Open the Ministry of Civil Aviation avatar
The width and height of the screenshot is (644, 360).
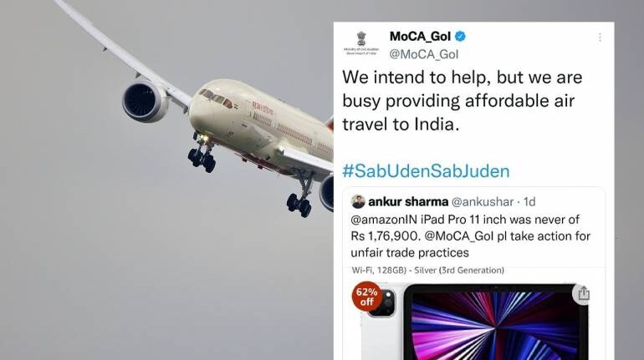(x=361, y=43)
